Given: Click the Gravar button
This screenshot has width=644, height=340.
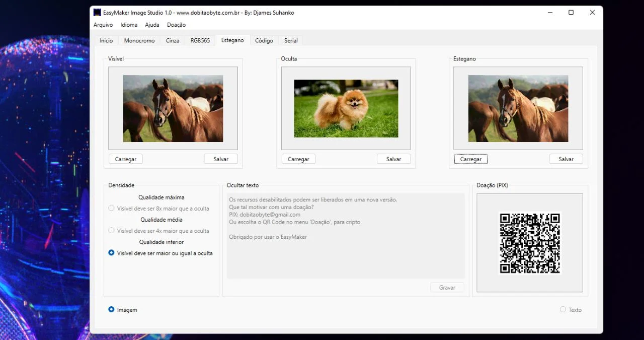Looking at the screenshot, I should (x=447, y=288).
